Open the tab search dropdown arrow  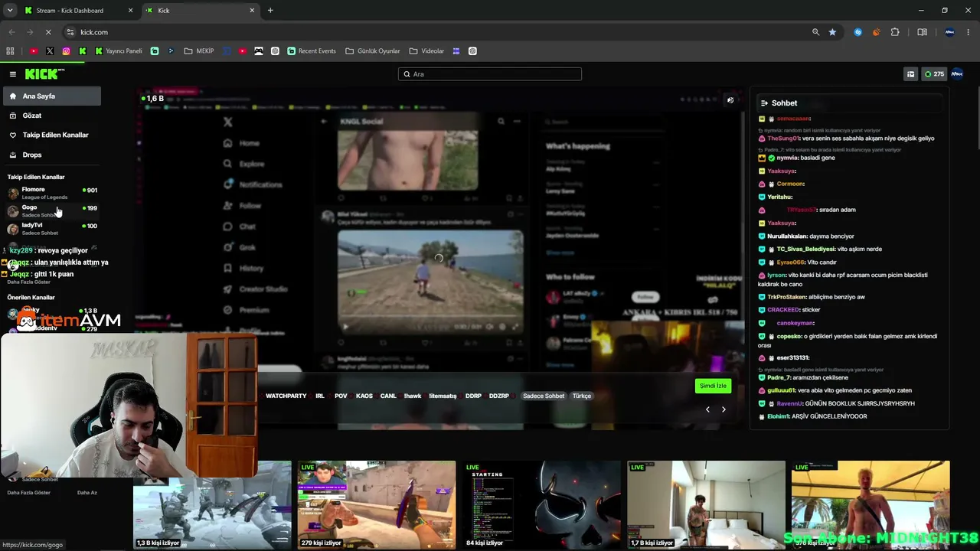click(x=10, y=11)
